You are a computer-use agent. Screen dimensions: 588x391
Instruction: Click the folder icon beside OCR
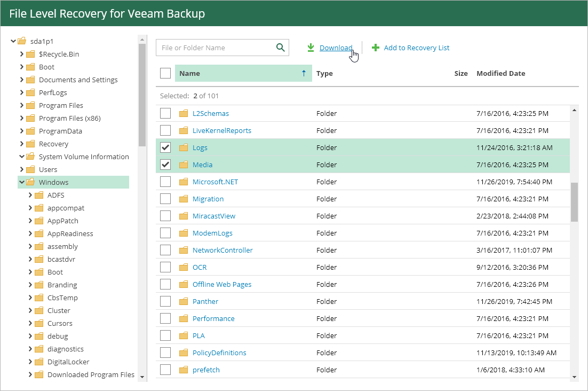click(184, 267)
